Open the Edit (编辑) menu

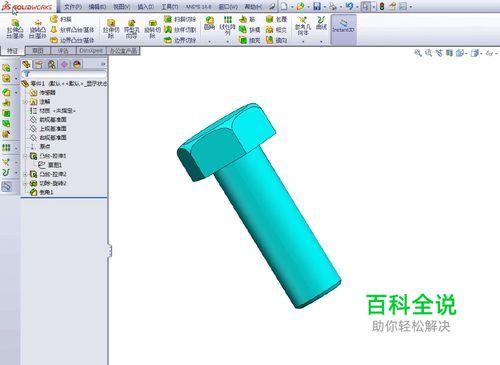point(97,7)
